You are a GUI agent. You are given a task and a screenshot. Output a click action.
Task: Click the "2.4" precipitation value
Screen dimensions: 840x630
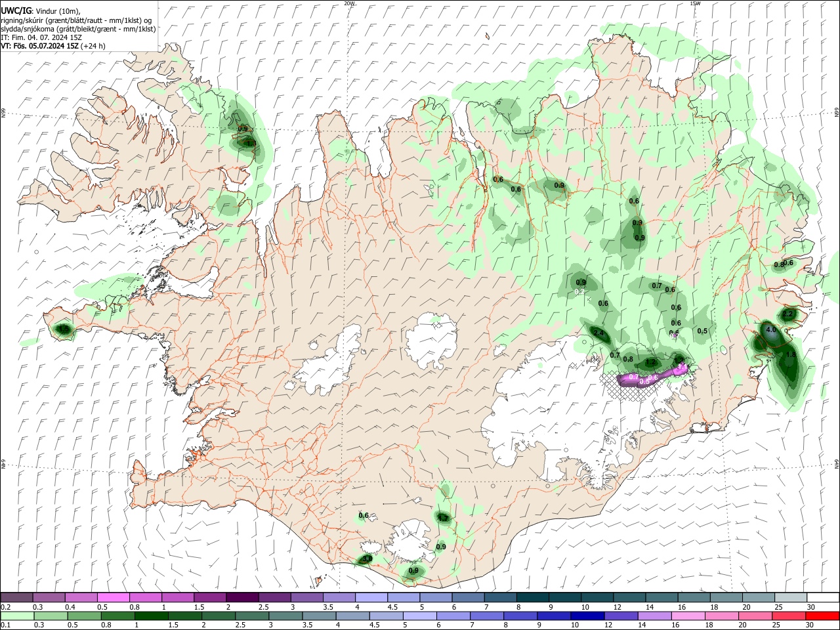(x=598, y=333)
